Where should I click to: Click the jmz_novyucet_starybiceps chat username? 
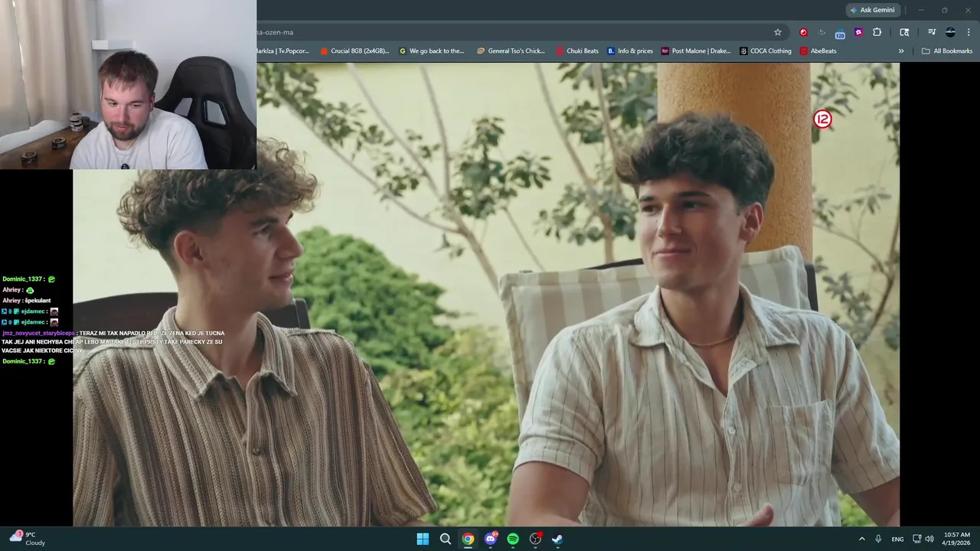[38, 334]
